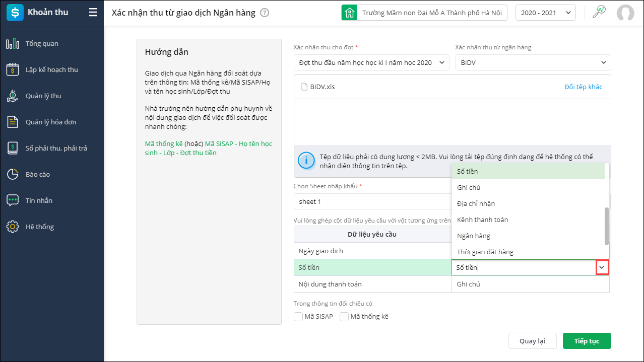644x362 pixels.
Task: Go to Lập kế hoạch thu
Action: coord(51,70)
